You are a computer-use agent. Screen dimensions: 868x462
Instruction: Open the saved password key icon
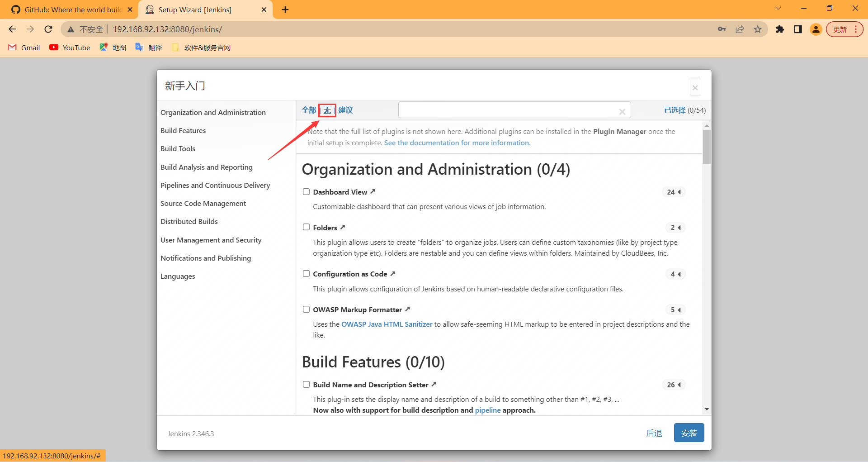tap(722, 29)
